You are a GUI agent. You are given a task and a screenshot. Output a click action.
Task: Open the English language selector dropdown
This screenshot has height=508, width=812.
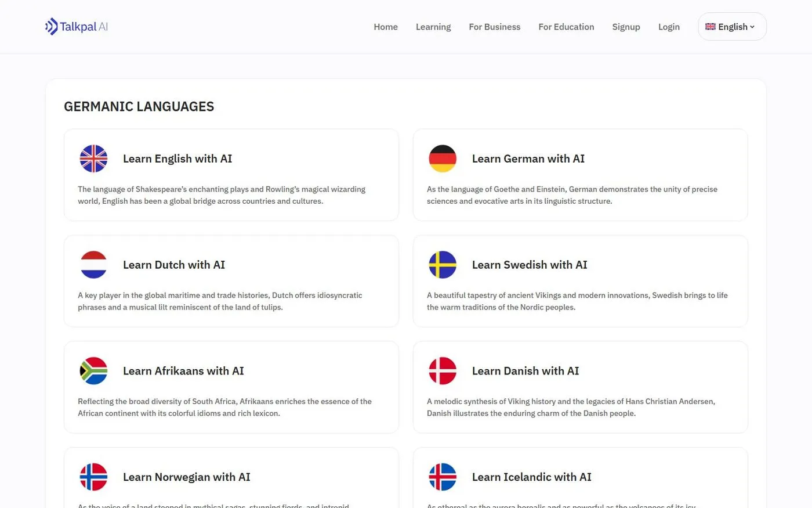pos(732,27)
